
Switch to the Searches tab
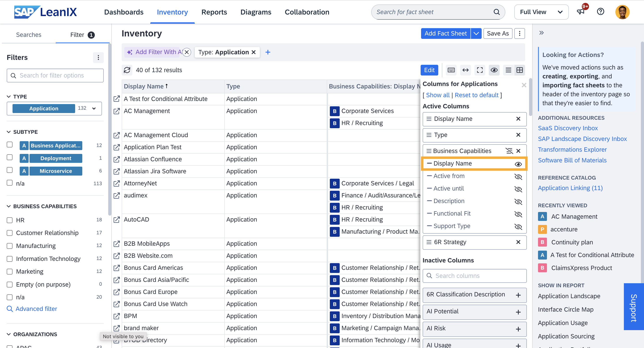(28, 35)
